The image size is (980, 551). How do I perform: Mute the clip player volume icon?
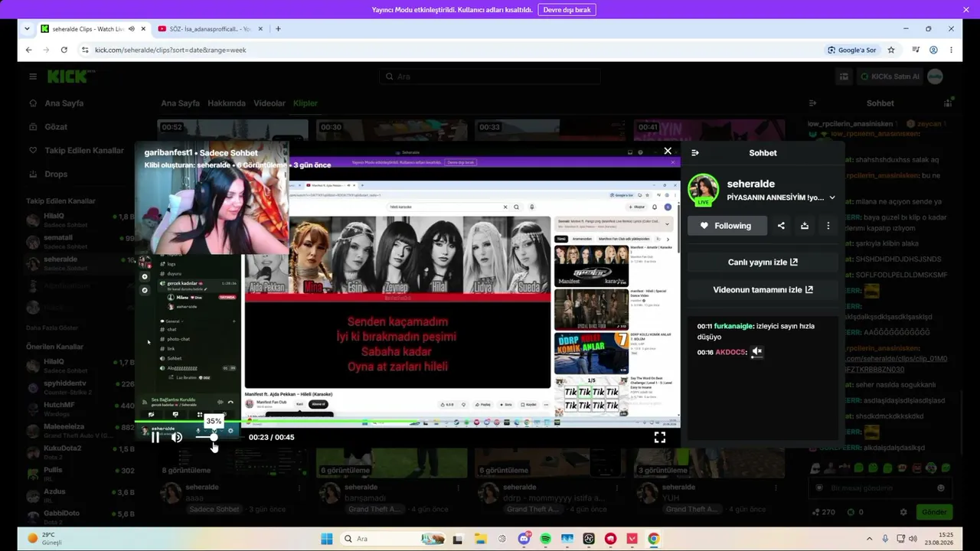coord(177,437)
